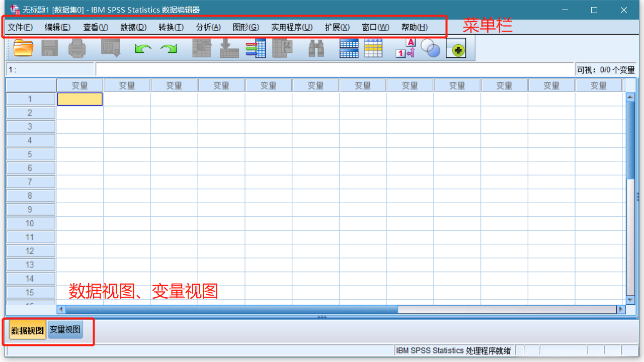The width and height of the screenshot is (644, 362).
Task: Open the 文件(F) menu
Action: coord(21,27)
